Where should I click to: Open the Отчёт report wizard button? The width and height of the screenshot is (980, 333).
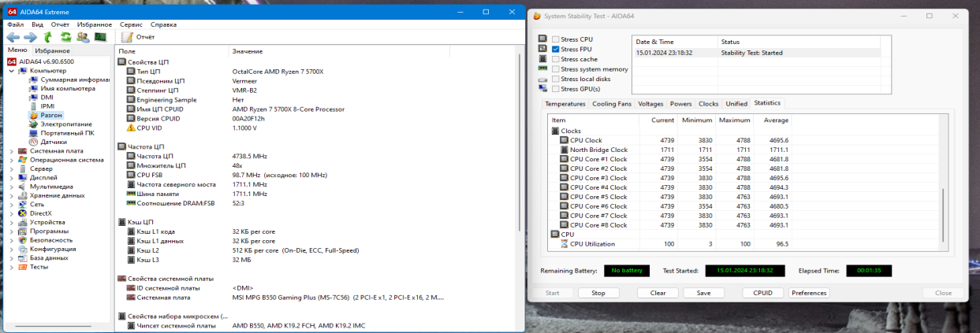point(138,37)
